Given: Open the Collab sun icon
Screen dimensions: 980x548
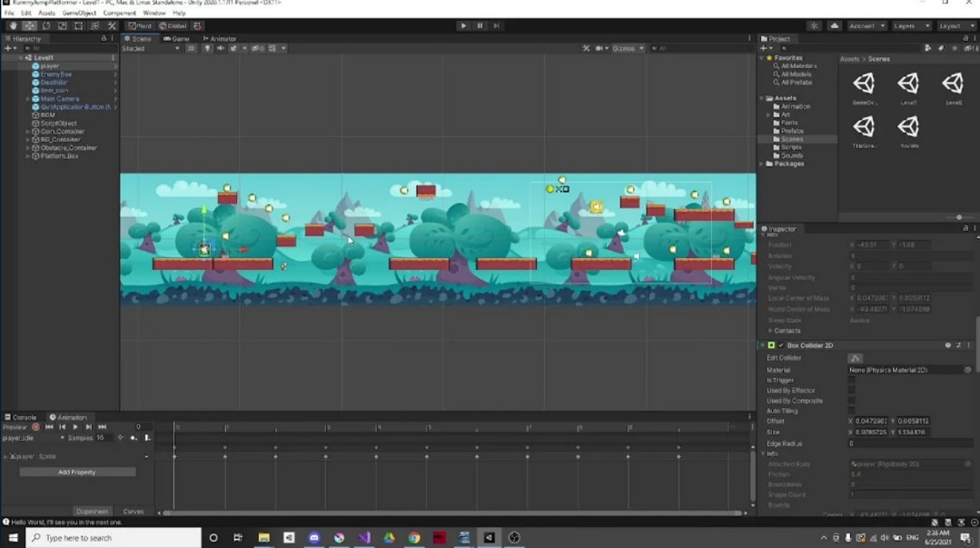Looking at the screenshot, I should coord(814,25).
